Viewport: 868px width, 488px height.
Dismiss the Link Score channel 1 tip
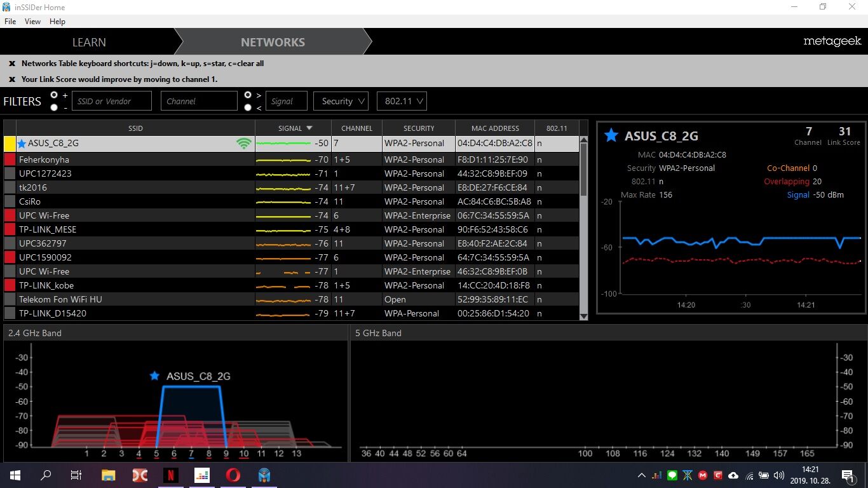[x=12, y=79]
